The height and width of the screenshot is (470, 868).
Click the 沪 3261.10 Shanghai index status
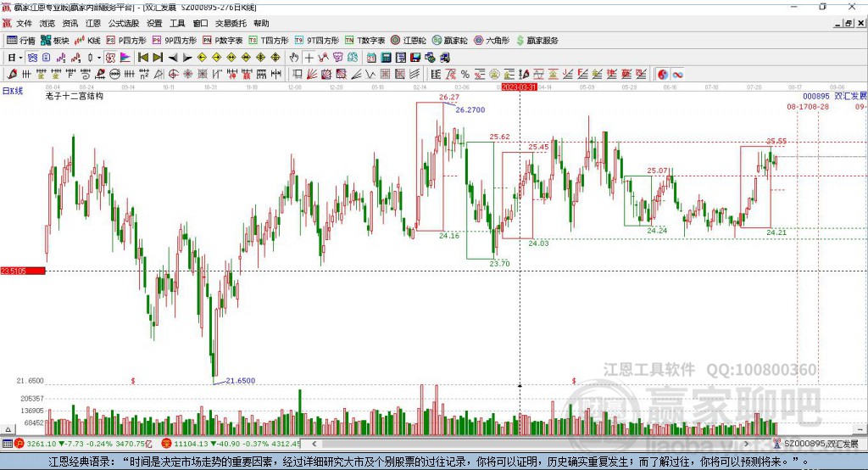(x=83, y=444)
